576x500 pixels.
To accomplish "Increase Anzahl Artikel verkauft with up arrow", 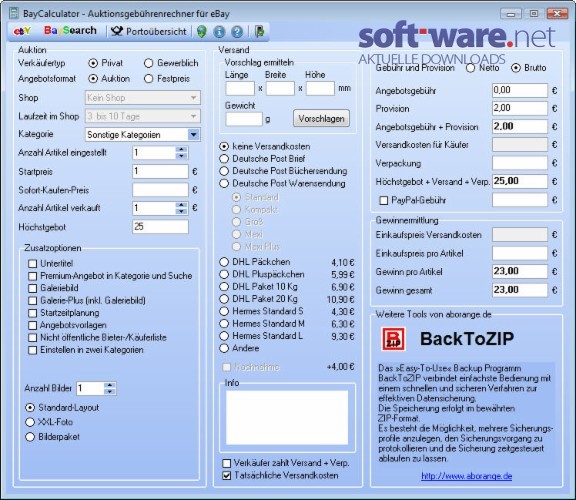I will [x=181, y=205].
